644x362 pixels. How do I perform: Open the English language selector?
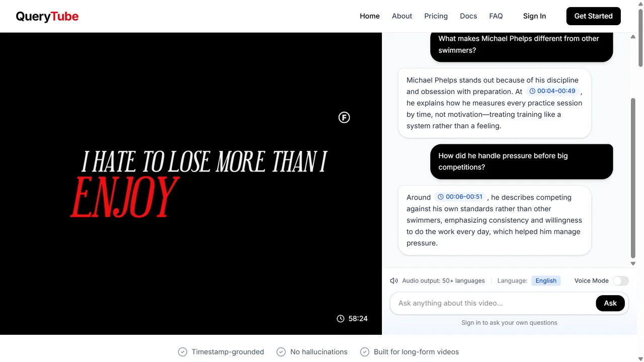click(x=545, y=281)
